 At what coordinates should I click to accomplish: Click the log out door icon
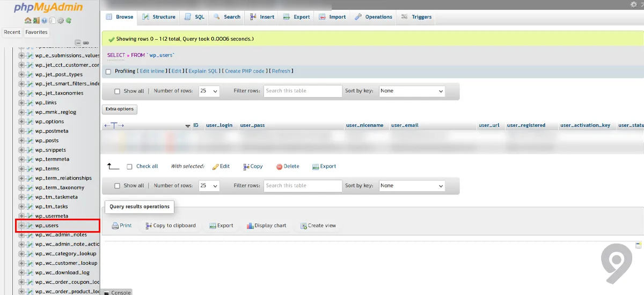click(x=36, y=21)
